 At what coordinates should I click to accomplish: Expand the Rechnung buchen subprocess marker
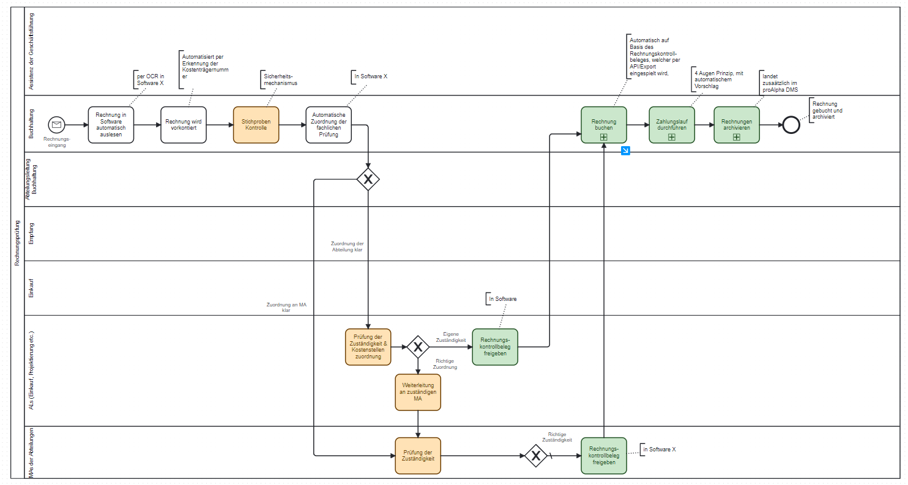click(x=604, y=137)
